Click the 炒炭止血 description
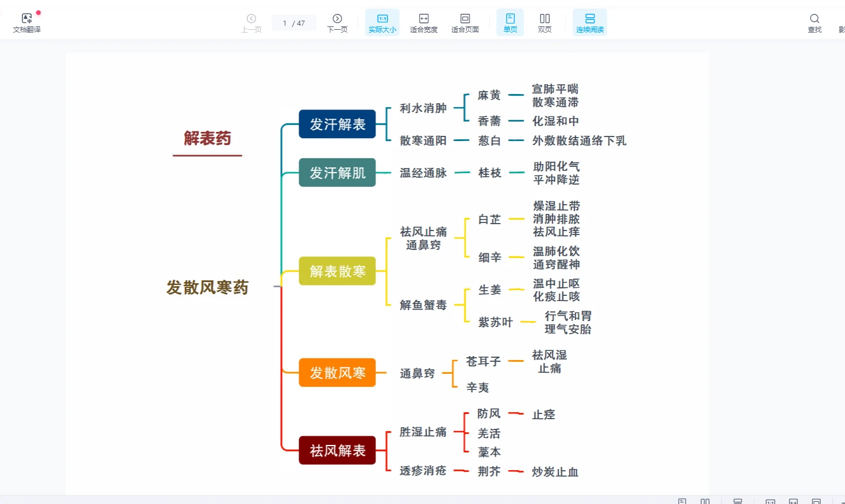The height and width of the screenshot is (504, 845). tap(555, 472)
